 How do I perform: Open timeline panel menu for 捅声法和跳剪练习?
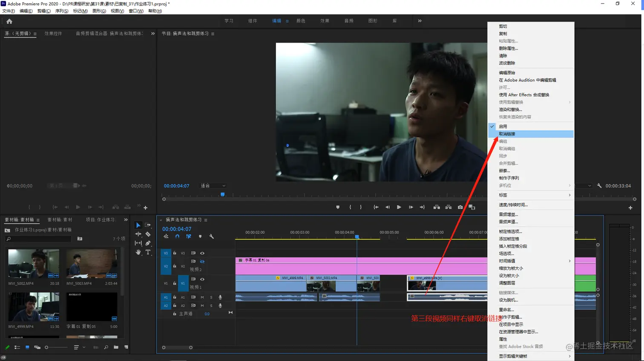coord(206,220)
